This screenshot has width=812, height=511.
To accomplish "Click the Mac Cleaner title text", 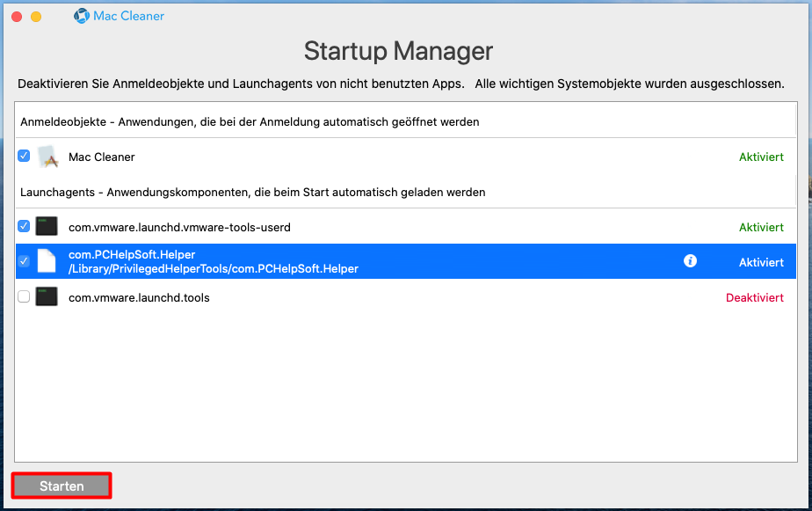I will pyautogui.click(x=128, y=16).
